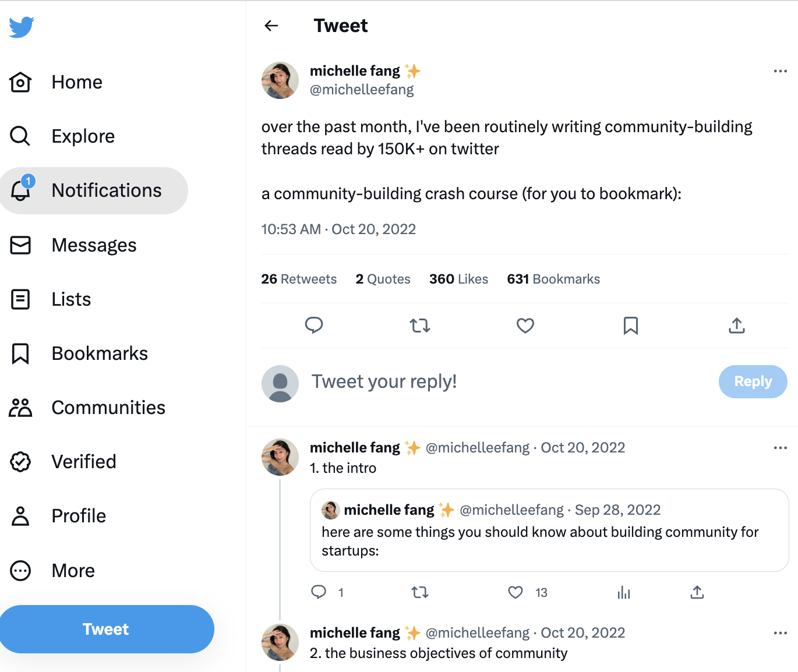Like the "1. the intro" reply with 13 likes

pyautogui.click(x=515, y=592)
